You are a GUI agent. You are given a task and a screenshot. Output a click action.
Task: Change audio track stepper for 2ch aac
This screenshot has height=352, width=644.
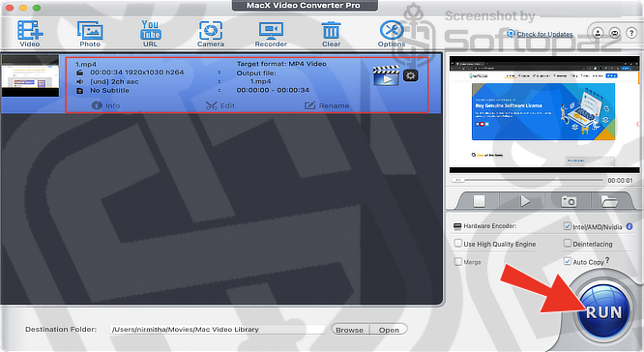tap(220, 82)
